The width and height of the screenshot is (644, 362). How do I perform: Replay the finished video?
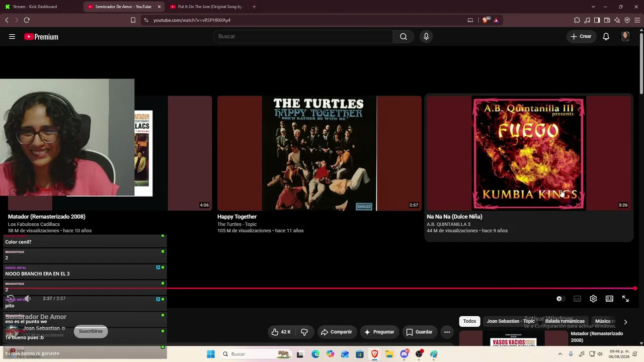11,299
